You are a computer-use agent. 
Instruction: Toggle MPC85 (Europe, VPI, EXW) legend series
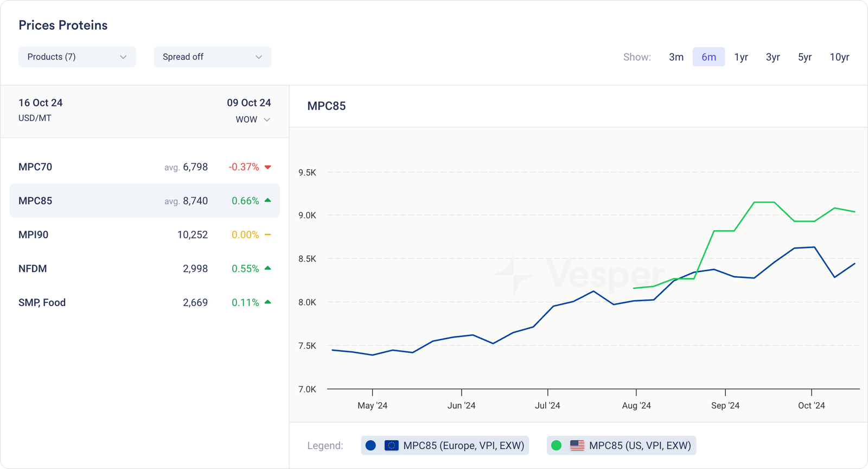coord(463,446)
